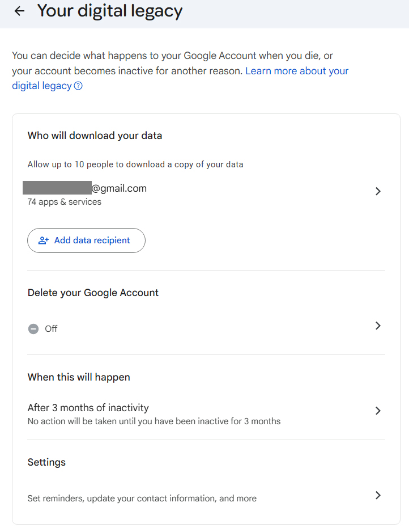The width and height of the screenshot is (409, 532).
Task: Click the person-add icon in Add data recipient
Action: tap(44, 240)
